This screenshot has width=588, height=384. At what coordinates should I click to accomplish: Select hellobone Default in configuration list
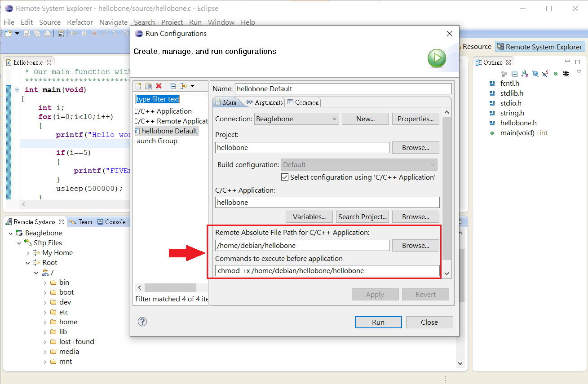point(166,131)
